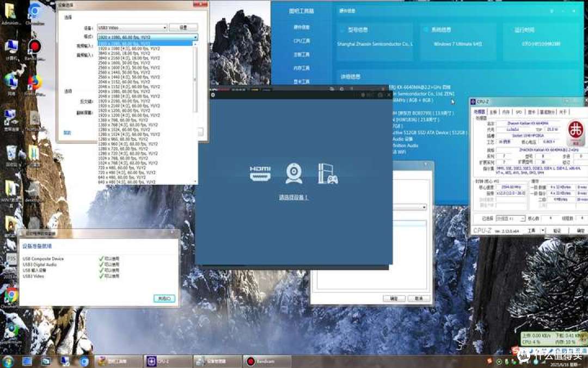The image size is (588, 368).
Task: Click the 'please select a device' link
Action: (x=293, y=197)
